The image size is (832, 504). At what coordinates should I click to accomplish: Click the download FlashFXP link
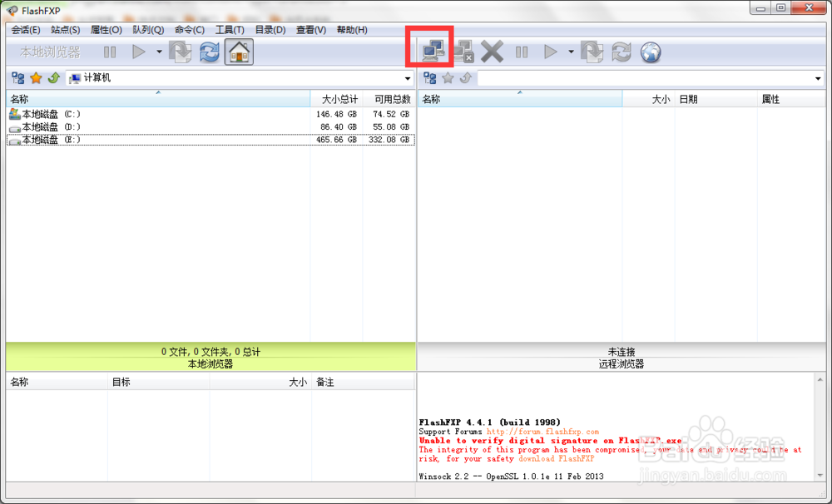tap(556, 459)
